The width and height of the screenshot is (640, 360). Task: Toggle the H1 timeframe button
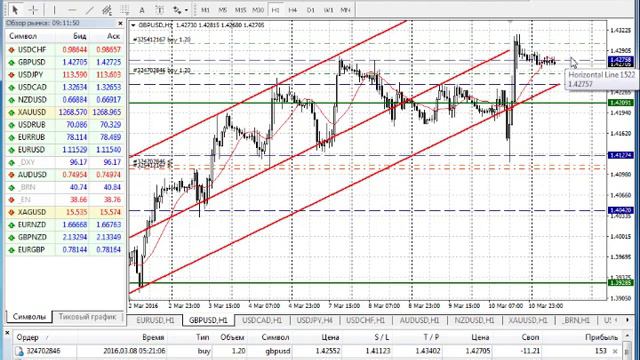tap(276, 9)
